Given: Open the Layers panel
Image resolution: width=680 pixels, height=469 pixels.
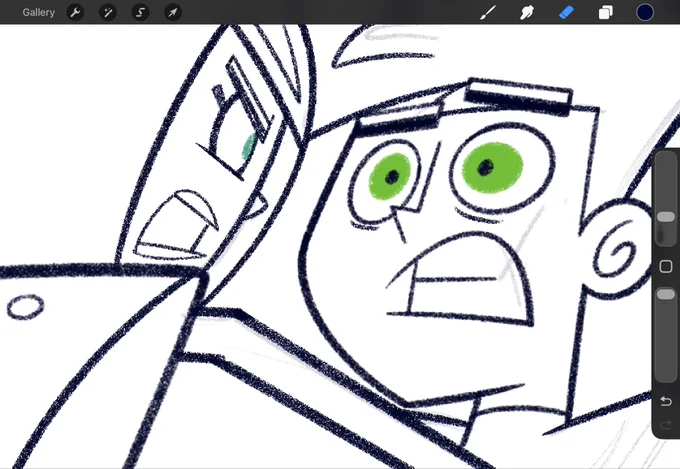Looking at the screenshot, I should (x=605, y=12).
